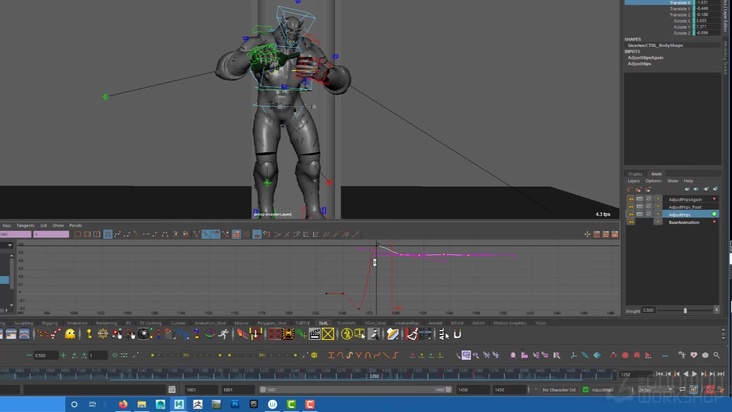Open the No Character Set dropdown
The image size is (732, 412).
click(x=560, y=390)
